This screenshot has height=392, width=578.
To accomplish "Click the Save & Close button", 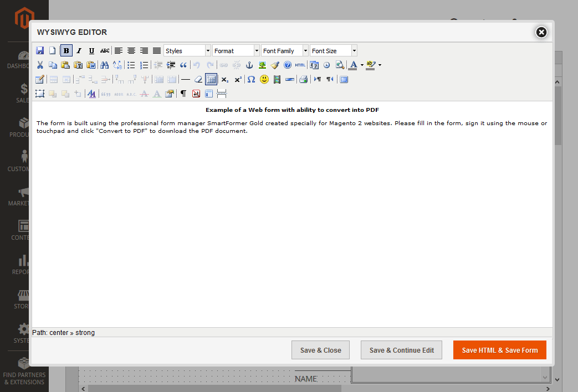I will tap(320, 350).
